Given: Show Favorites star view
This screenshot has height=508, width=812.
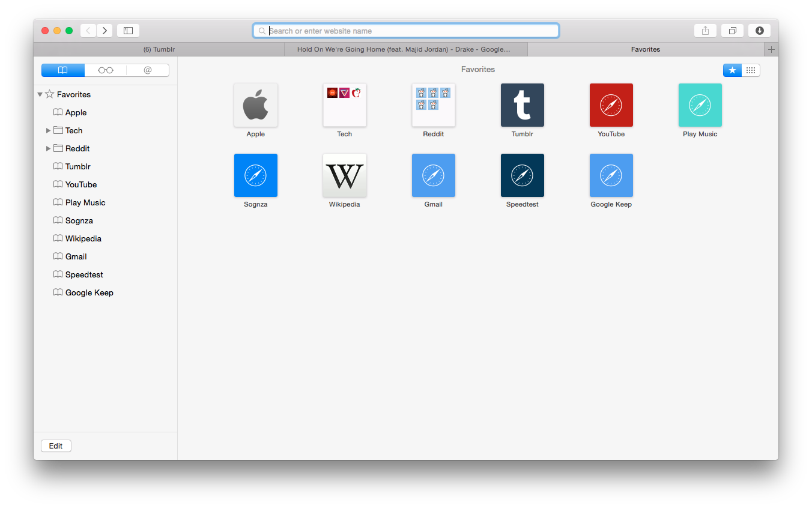Looking at the screenshot, I should click(x=732, y=70).
